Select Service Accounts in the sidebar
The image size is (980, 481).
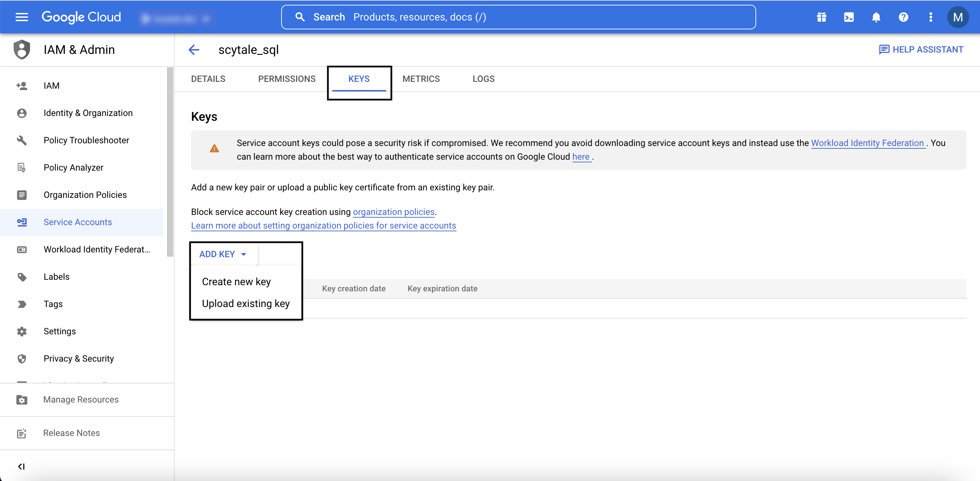(82, 222)
